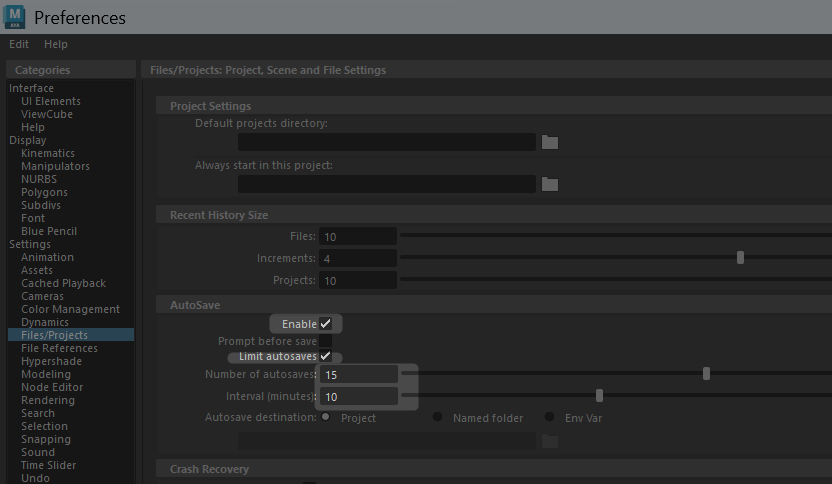Click the Interval (minutes) input field

pos(359,396)
